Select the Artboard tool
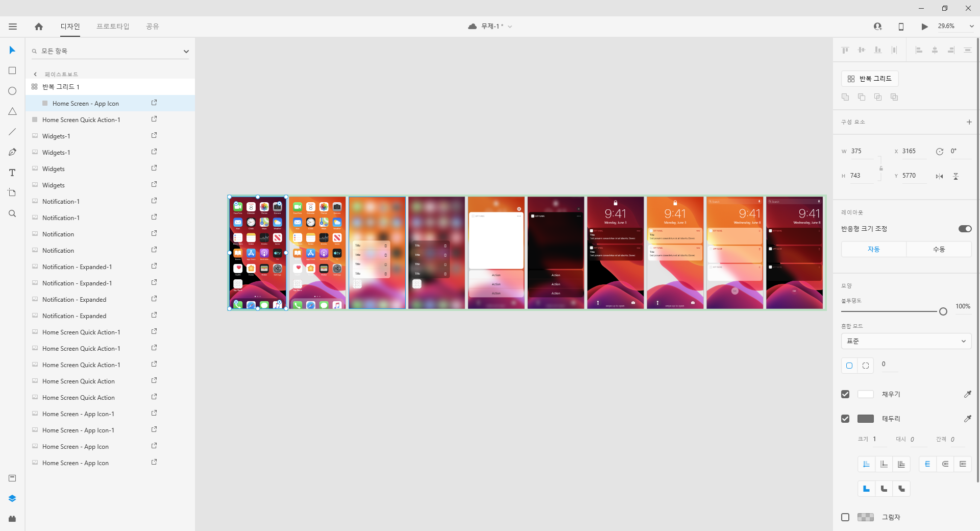The height and width of the screenshot is (531, 980). pyautogui.click(x=12, y=193)
